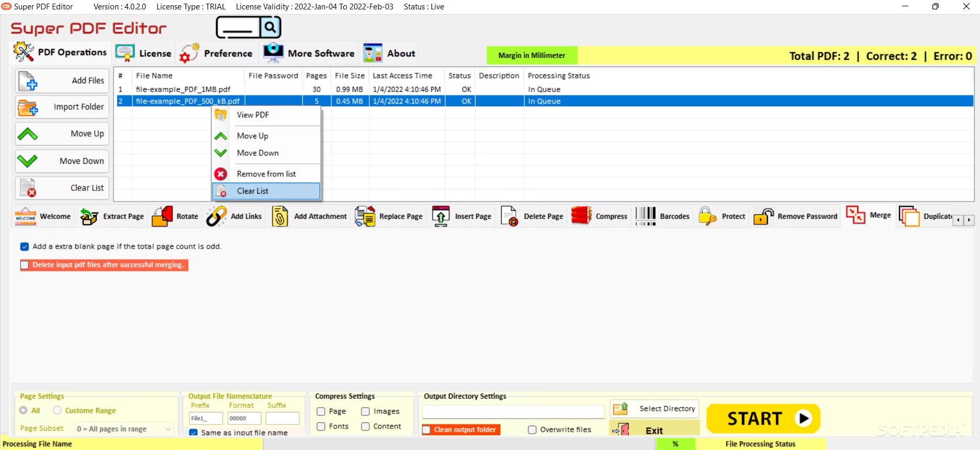This screenshot has height=450, width=980.
Task: Open the Add Attachment tool
Action: [x=309, y=216]
